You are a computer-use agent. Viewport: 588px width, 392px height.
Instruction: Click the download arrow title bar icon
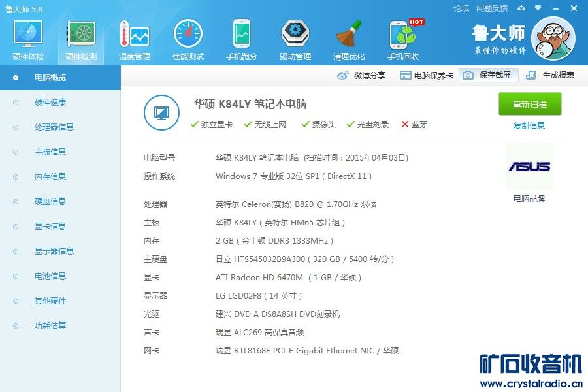[x=521, y=8]
